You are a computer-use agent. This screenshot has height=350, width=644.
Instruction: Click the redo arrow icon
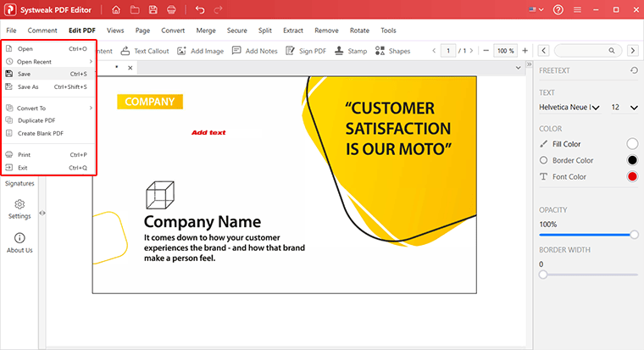[x=218, y=9]
